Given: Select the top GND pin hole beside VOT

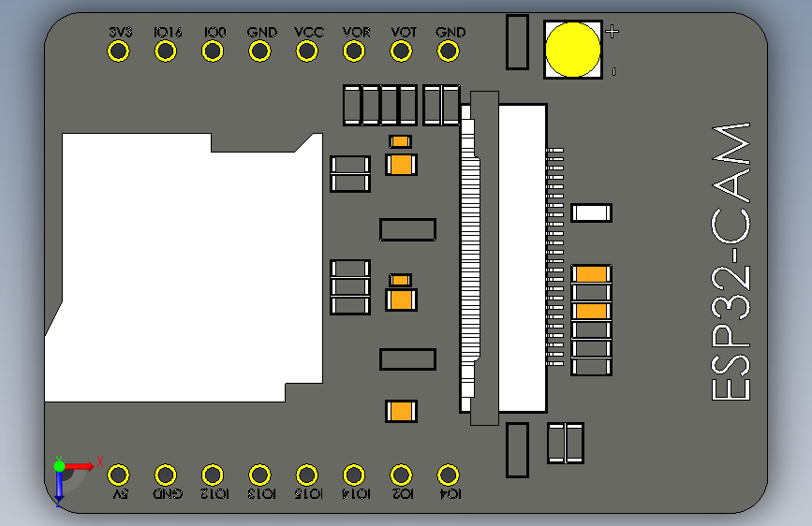Looking at the screenshot, I should pyautogui.click(x=449, y=51).
